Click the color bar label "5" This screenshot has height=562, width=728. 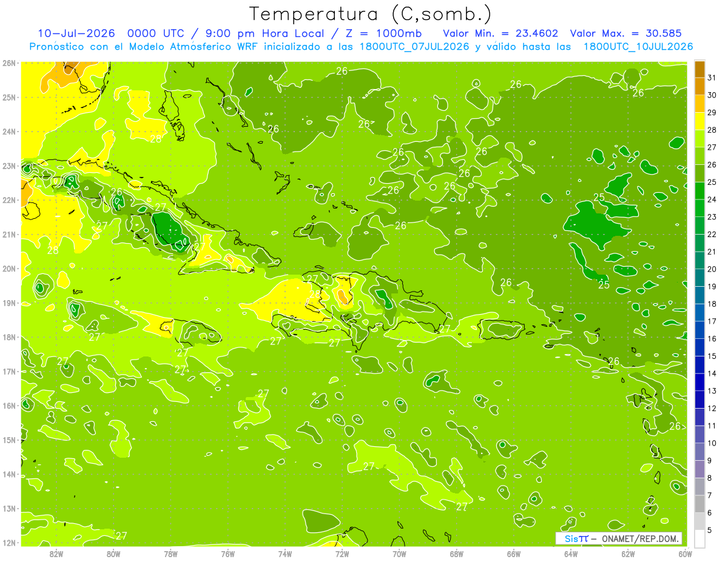pyautogui.click(x=710, y=530)
